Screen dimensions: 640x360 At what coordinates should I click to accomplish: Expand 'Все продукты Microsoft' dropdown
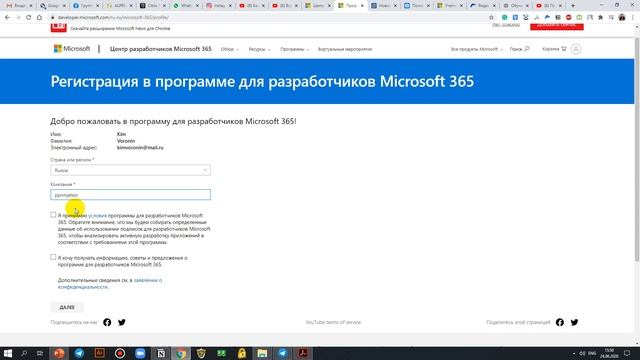(476, 49)
